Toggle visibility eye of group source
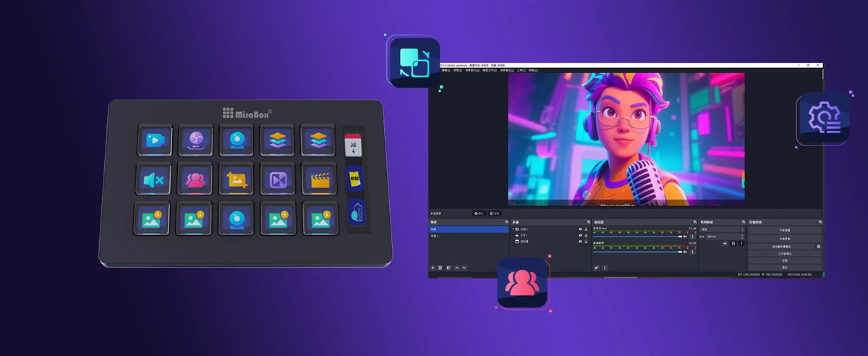 point(580,229)
